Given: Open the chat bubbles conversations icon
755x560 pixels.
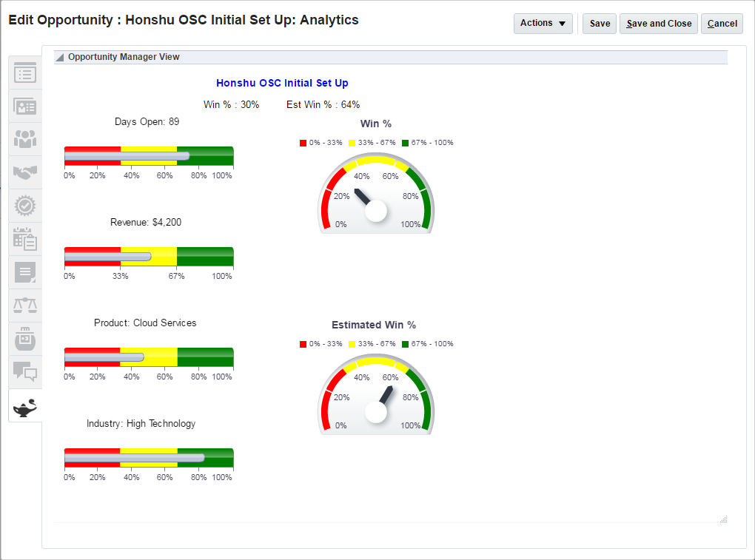Looking at the screenshot, I should (25, 372).
